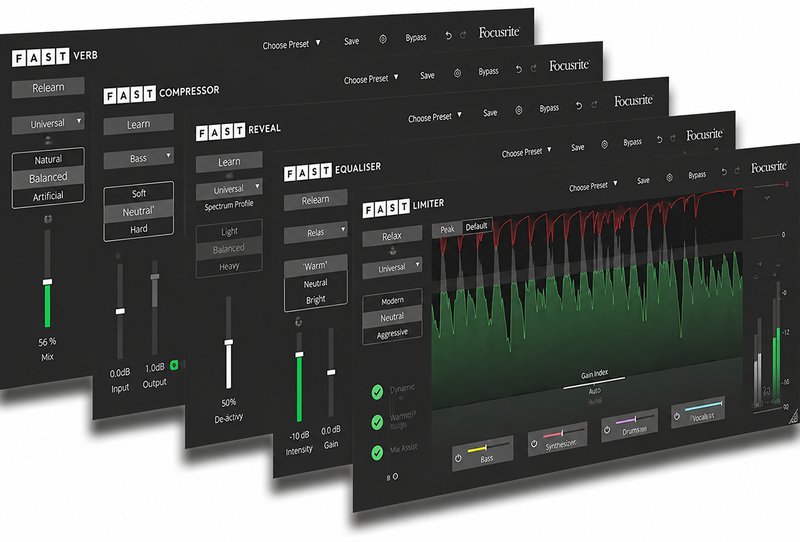Screen dimensions: 800x542
Task: Redo in the FAST Limiter window
Action: [737, 171]
